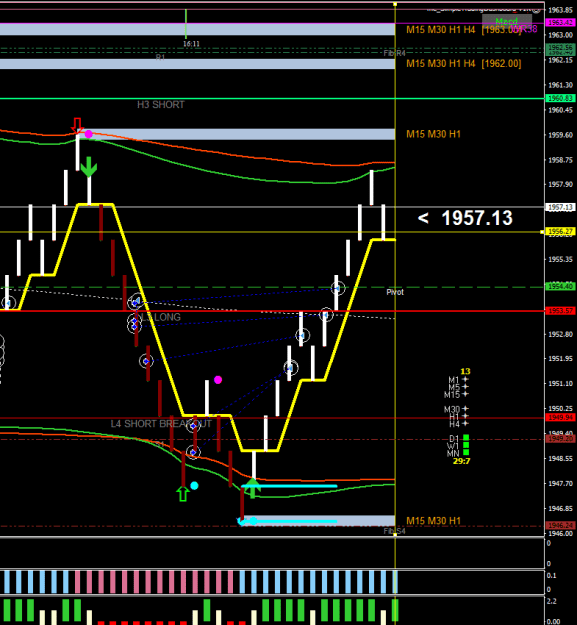
Task: Select the solid green up arrow signal
Action: tap(252, 488)
